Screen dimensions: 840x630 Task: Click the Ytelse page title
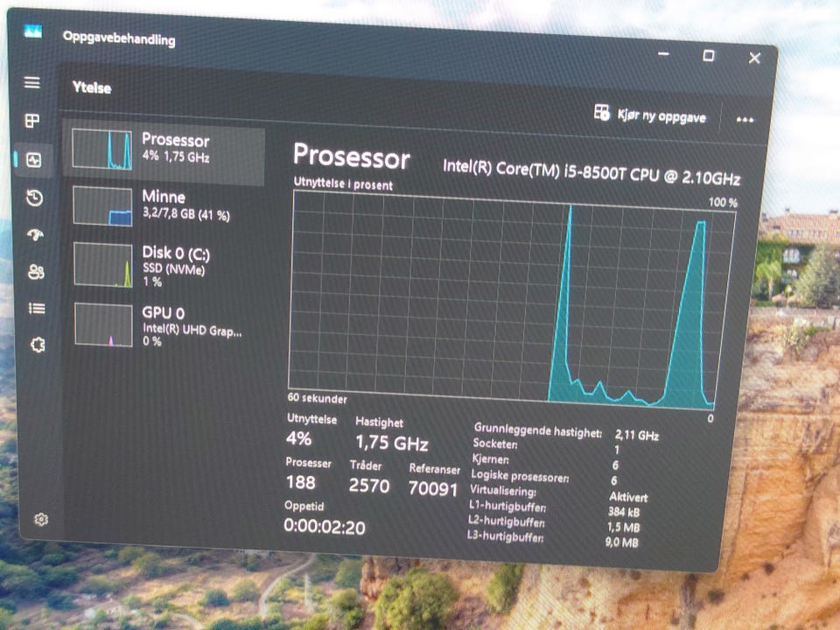92,87
